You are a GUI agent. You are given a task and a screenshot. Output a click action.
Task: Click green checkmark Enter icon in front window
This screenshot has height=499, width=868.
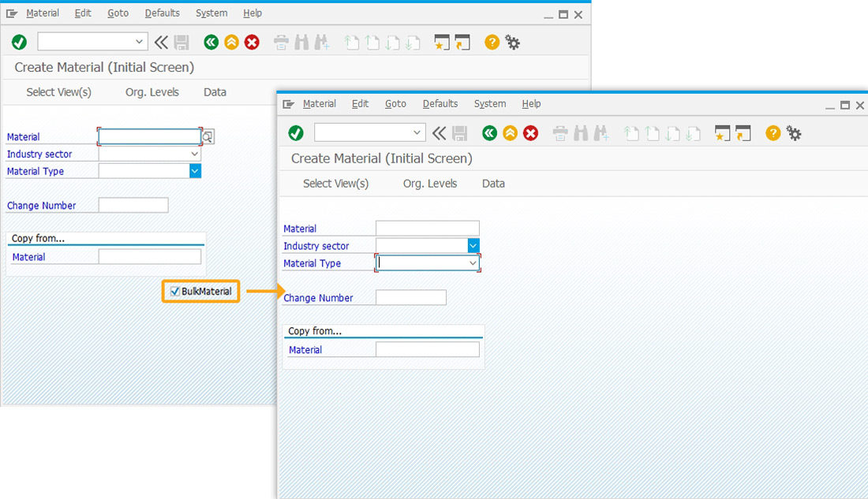tap(296, 132)
